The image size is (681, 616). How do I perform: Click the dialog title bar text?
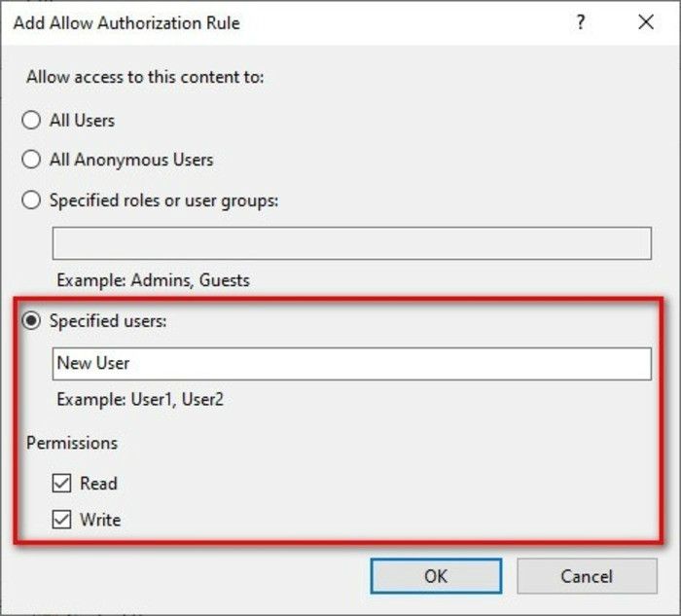(126, 22)
